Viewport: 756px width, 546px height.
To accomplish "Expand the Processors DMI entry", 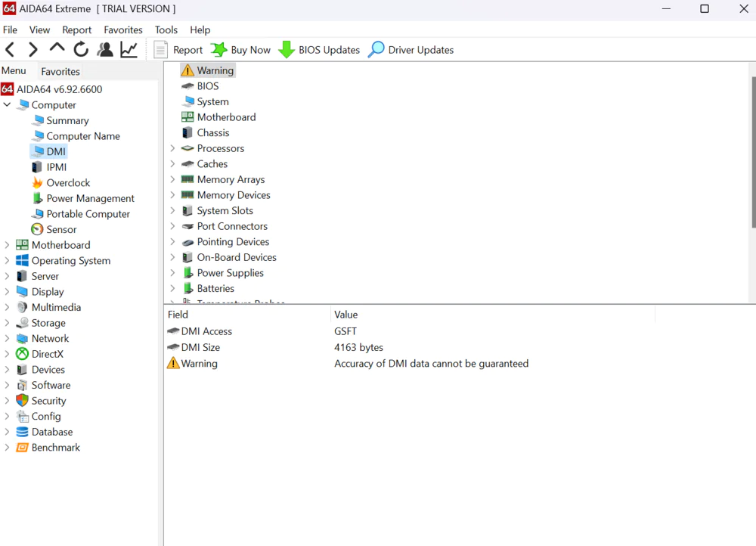I will click(x=172, y=148).
